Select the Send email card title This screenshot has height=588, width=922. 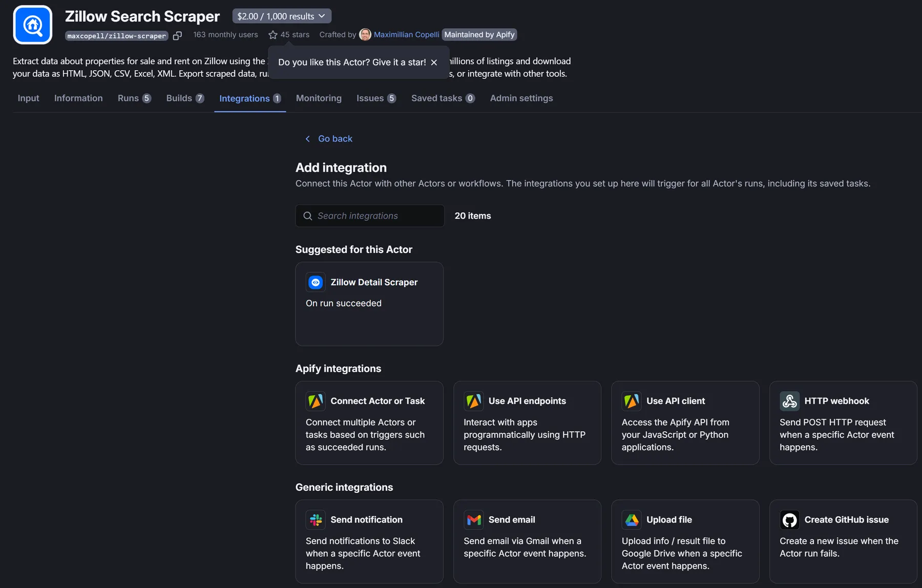512,520
